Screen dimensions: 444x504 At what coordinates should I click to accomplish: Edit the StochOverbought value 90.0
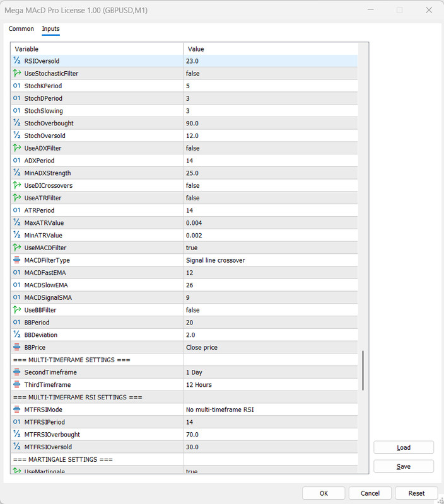(x=271, y=123)
